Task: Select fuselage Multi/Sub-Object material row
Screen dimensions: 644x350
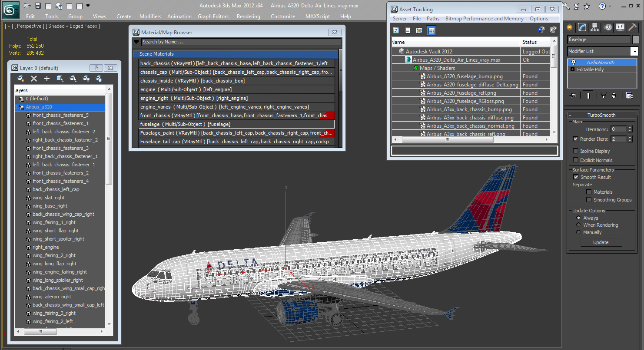Action: 236,124
